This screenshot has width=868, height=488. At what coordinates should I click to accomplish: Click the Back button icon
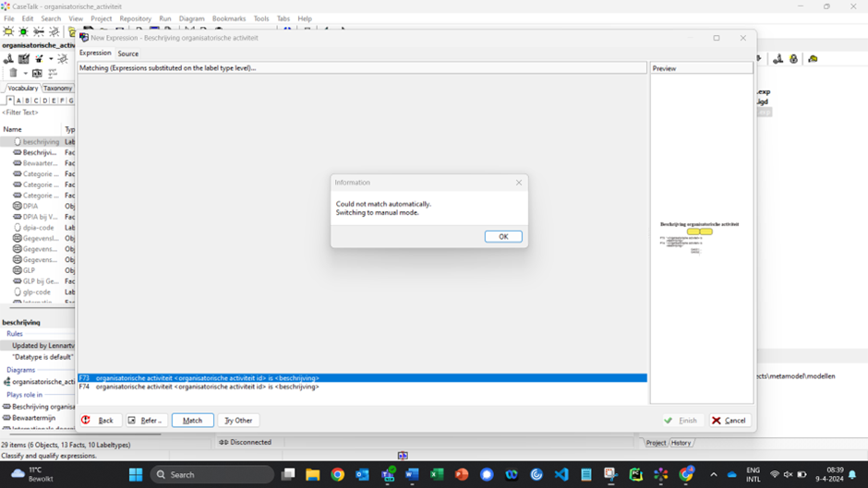pyautogui.click(x=87, y=421)
